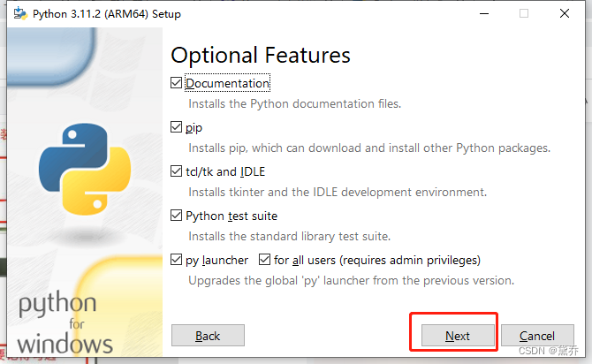
Task: Click the Optional Features heading
Action: tap(261, 56)
